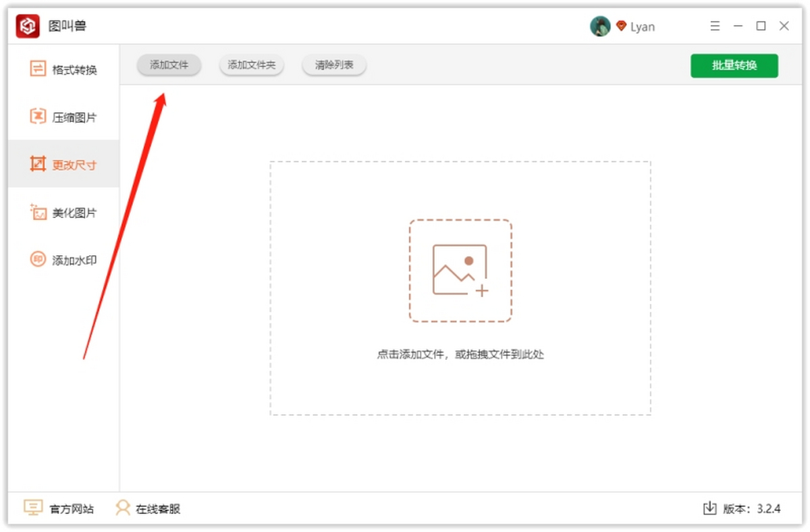Click the 清除列表 button

[x=334, y=65]
